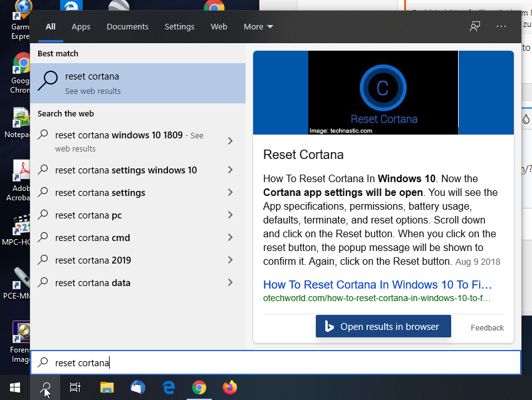The width and height of the screenshot is (532, 400).
Task: Open File Explorer from the taskbar
Action: 107,387
